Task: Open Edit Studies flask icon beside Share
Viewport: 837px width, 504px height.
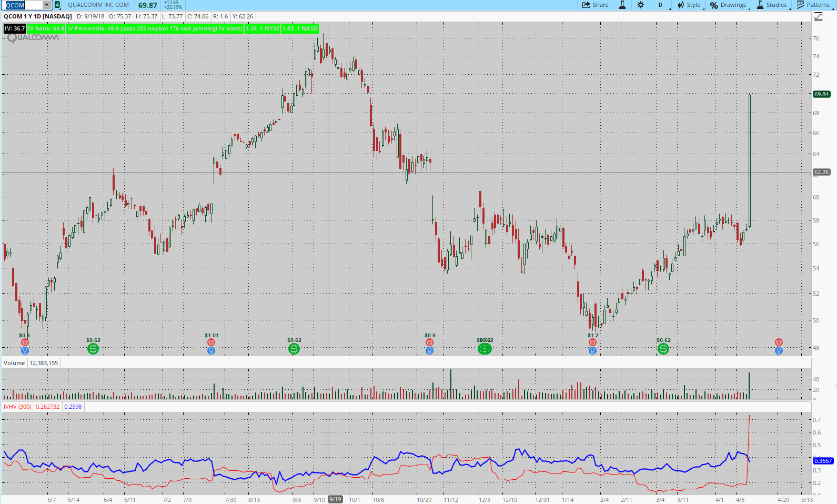Action: pyautogui.click(x=622, y=5)
